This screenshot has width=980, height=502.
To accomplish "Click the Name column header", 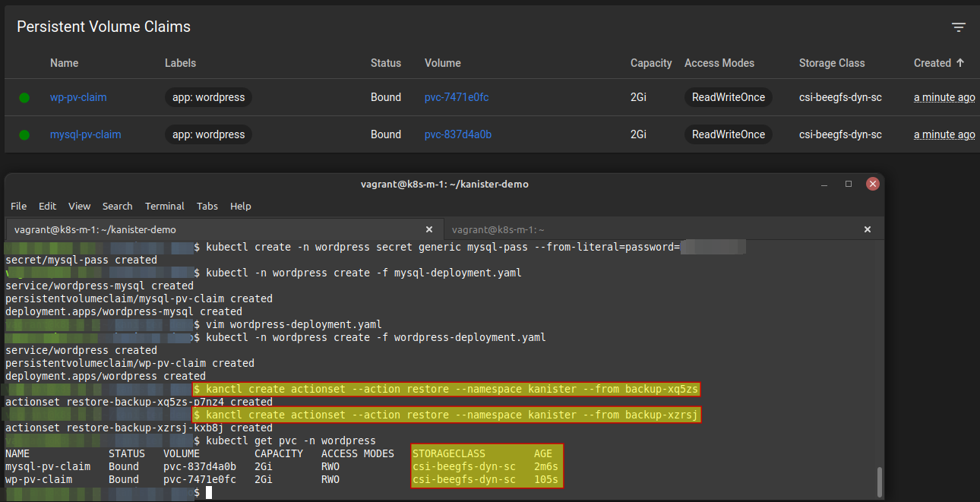I will [x=65, y=63].
